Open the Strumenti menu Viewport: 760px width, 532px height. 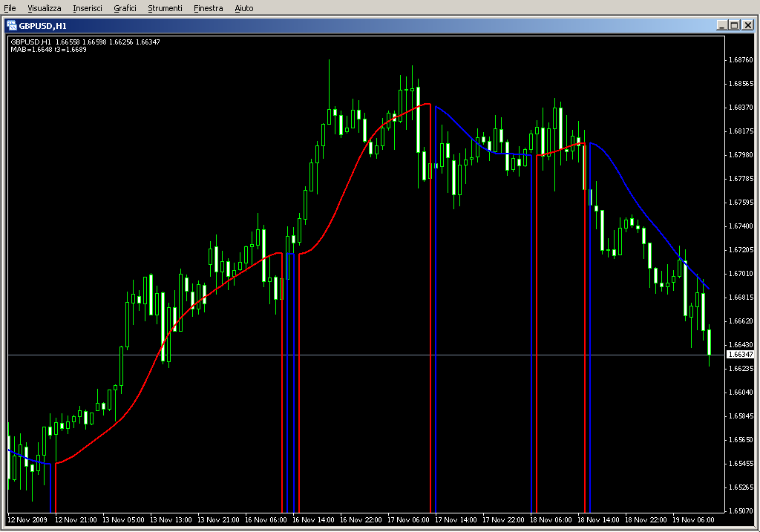pyautogui.click(x=165, y=8)
